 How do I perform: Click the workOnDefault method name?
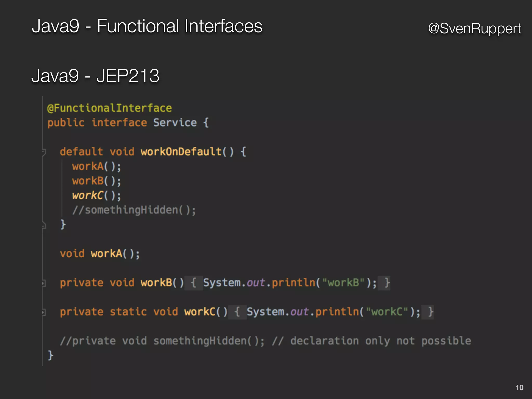(181, 152)
